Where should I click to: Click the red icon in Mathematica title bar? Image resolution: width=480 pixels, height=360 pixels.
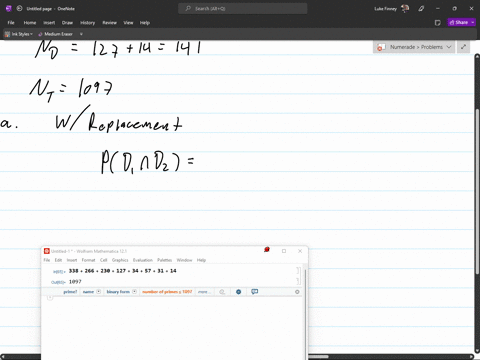tap(267, 250)
